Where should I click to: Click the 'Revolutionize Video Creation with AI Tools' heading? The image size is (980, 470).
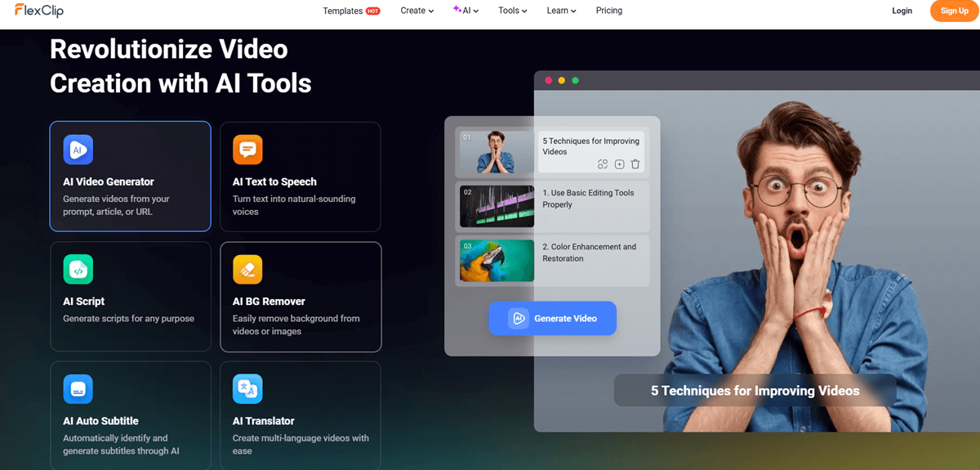click(x=180, y=66)
